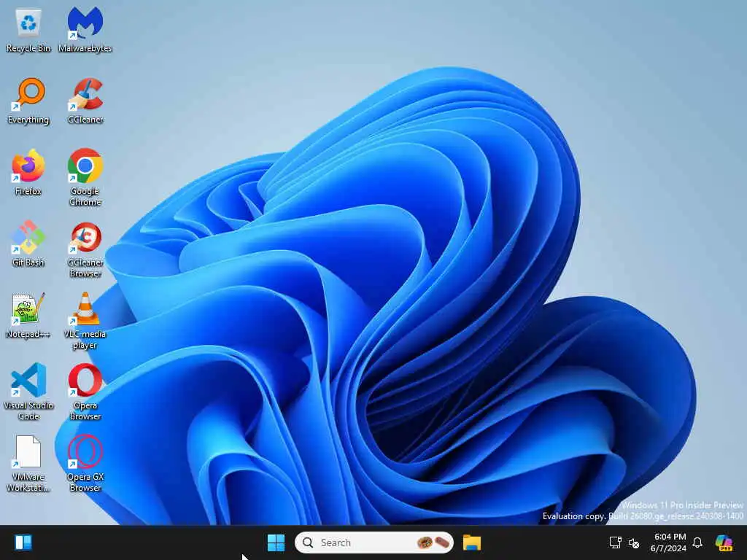Open the clock showing 6:04 PM

pos(669,542)
